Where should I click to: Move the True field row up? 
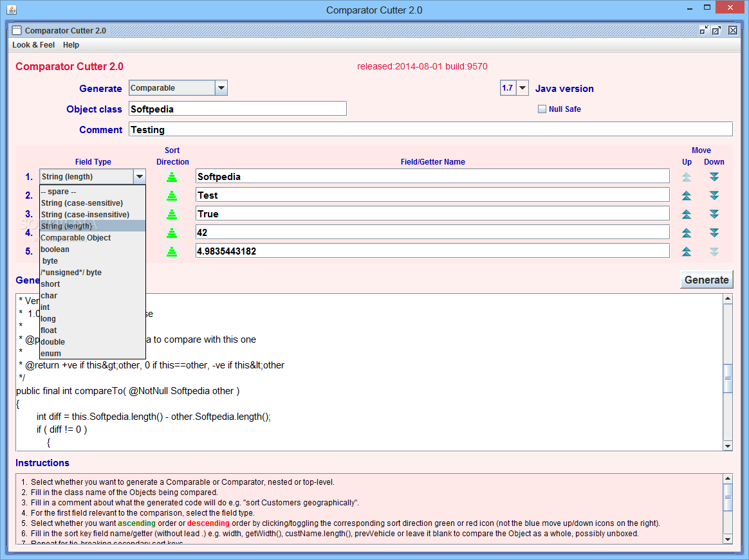687,214
